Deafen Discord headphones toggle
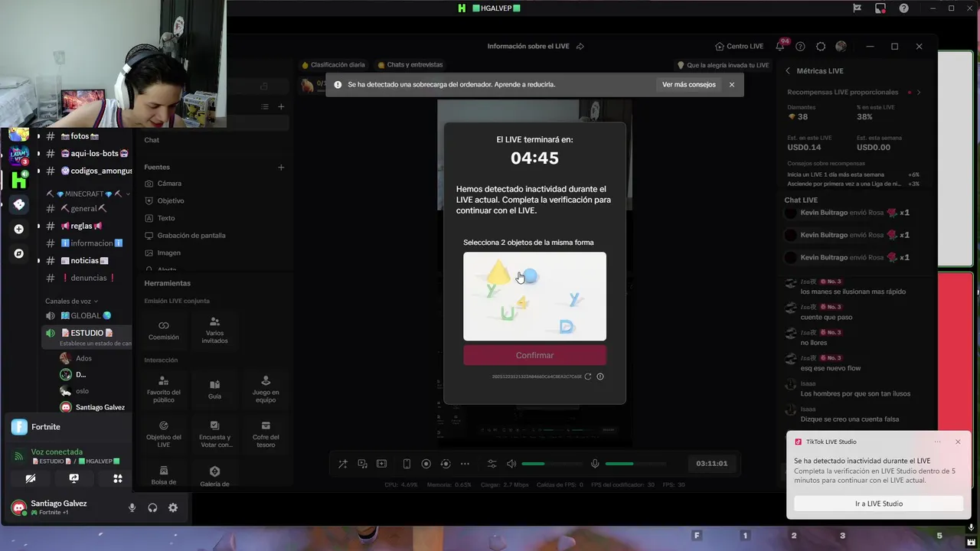 pyautogui.click(x=152, y=507)
